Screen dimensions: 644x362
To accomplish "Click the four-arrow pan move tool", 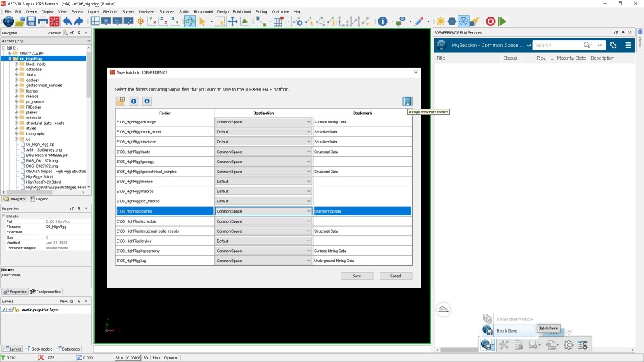I will click(233, 21).
